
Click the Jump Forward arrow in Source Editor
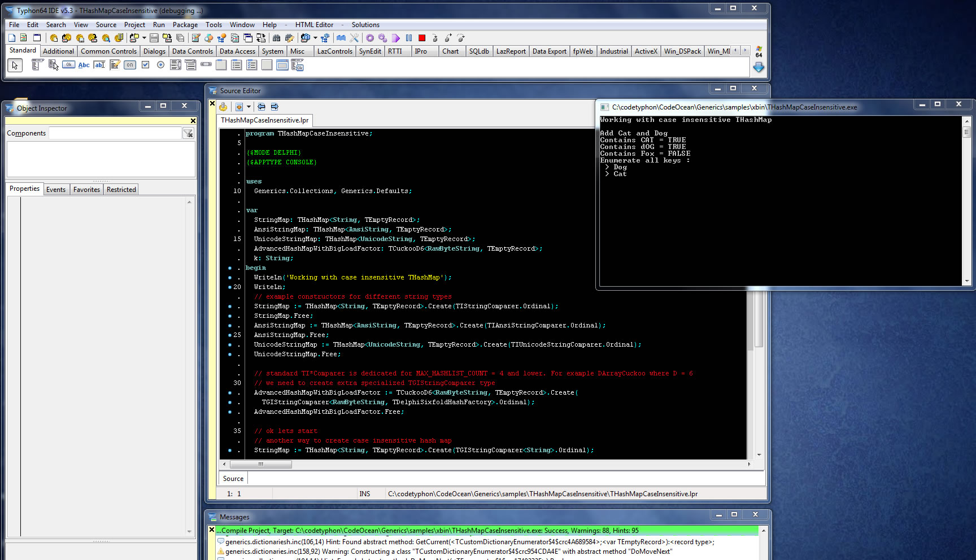(x=274, y=107)
